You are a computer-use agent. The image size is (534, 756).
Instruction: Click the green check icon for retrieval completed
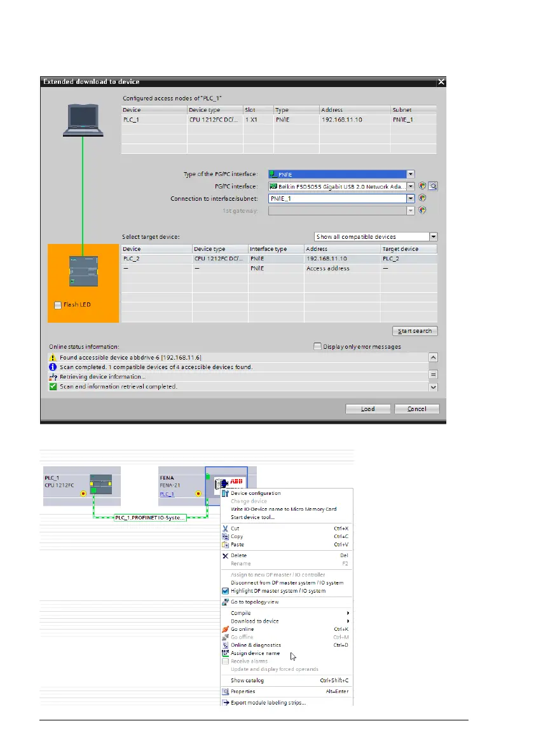(53, 387)
